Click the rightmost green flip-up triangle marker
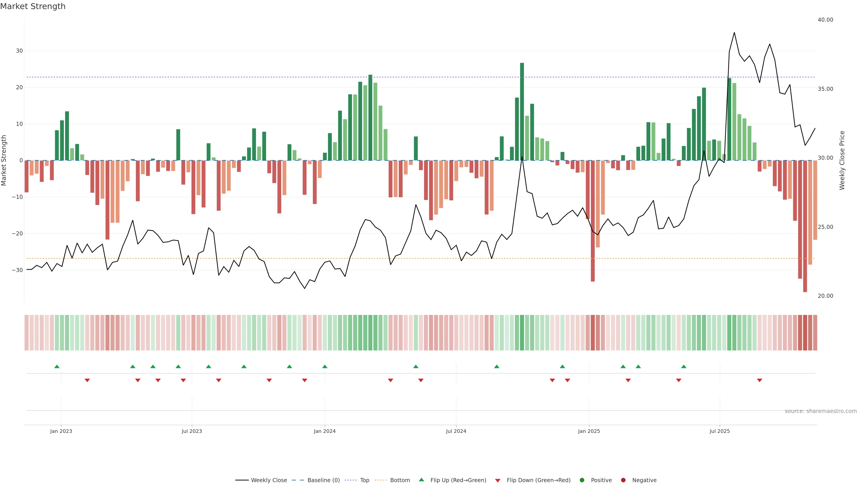Screen dimensions: 868x488 pyautogui.click(x=684, y=366)
